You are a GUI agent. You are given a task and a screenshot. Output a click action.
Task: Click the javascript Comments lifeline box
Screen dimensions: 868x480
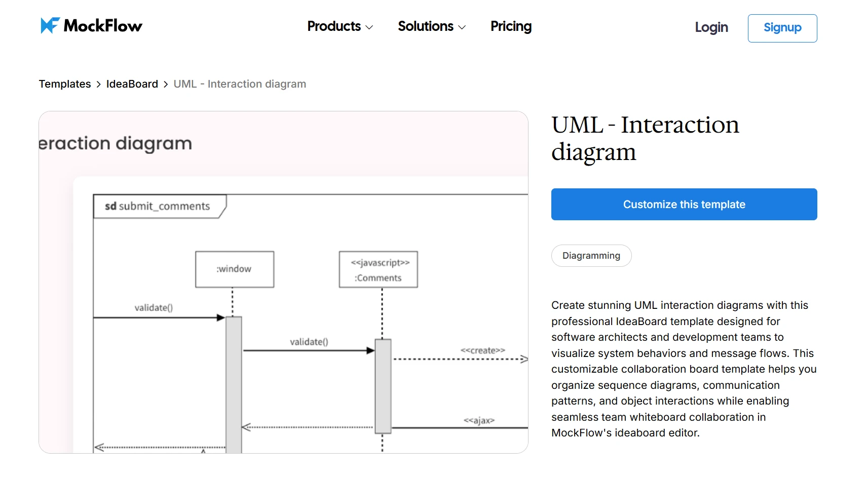click(378, 269)
